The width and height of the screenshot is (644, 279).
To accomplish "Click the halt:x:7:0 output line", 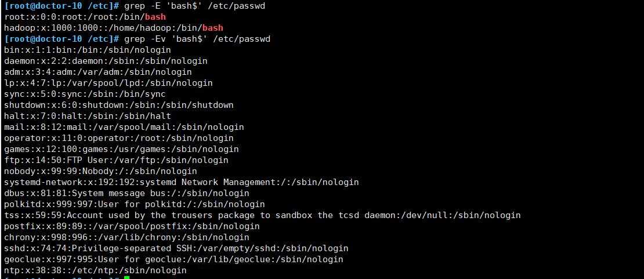I will [x=87, y=116].
